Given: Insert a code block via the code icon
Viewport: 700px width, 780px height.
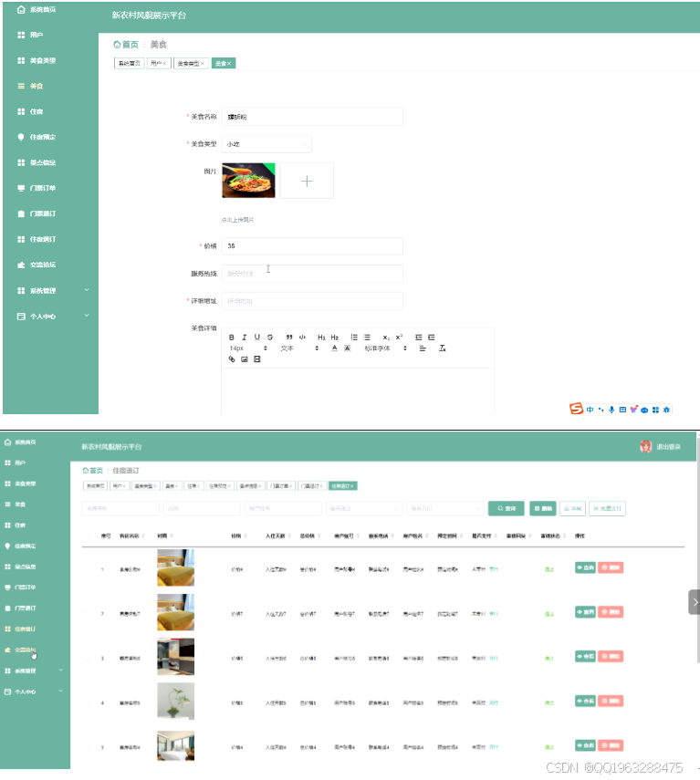Looking at the screenshot, I should click(x=302, y=338).
